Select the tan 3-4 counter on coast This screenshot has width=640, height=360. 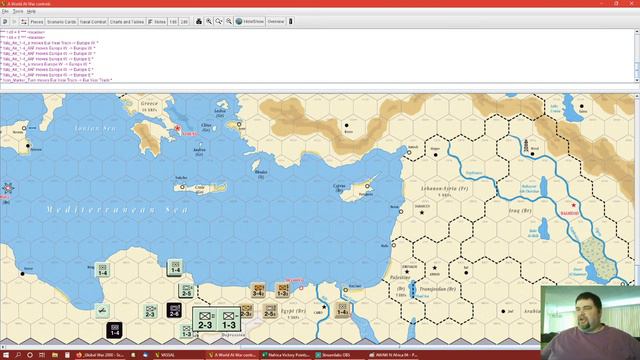pos(258,290)
